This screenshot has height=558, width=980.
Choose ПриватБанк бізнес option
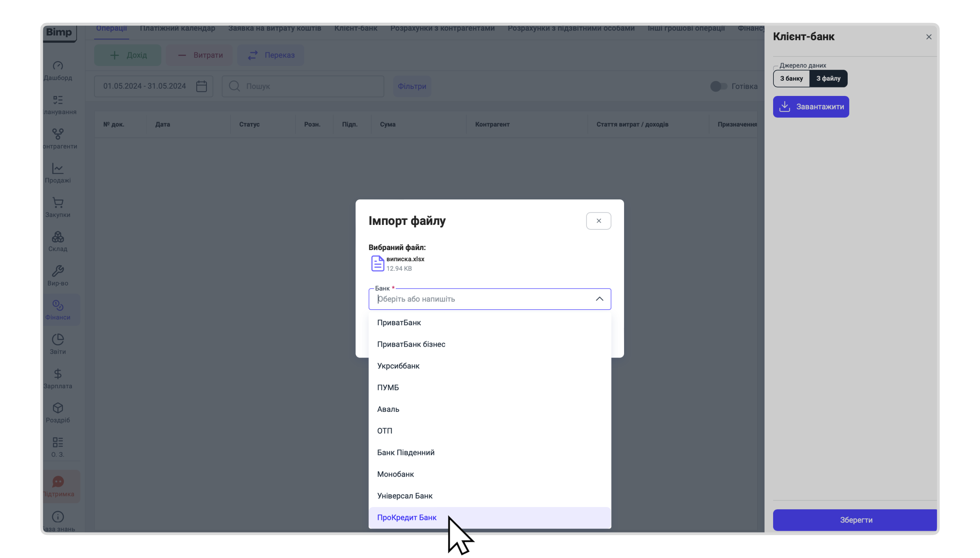pos(490,344)
